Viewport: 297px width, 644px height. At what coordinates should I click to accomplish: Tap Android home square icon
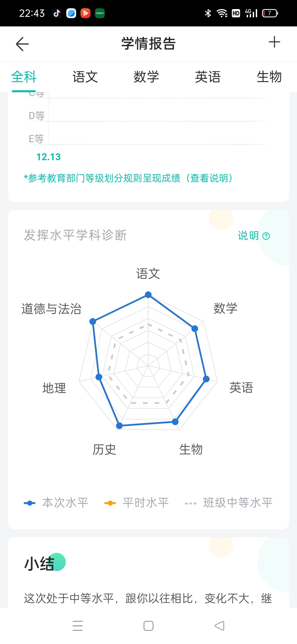coord(148,626)
